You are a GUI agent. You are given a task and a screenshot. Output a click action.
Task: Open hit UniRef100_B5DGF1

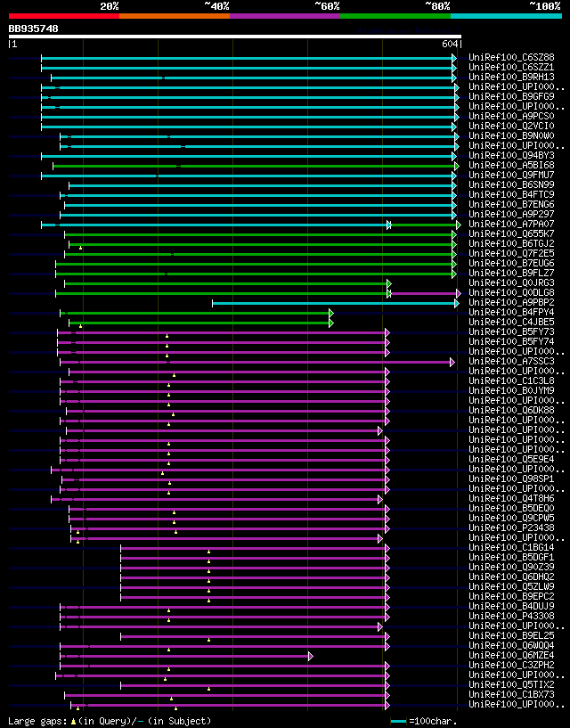point(511,558)
